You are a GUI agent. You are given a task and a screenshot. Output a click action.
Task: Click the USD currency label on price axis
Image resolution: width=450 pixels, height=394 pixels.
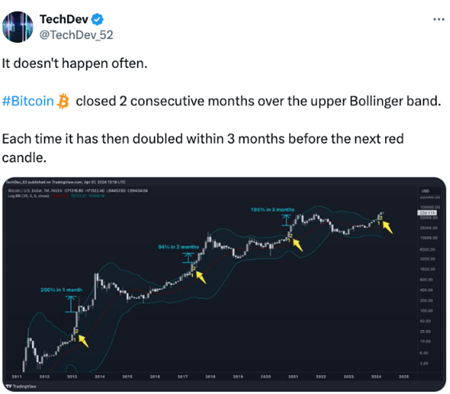pyautogui.click(x=425, y=191)
